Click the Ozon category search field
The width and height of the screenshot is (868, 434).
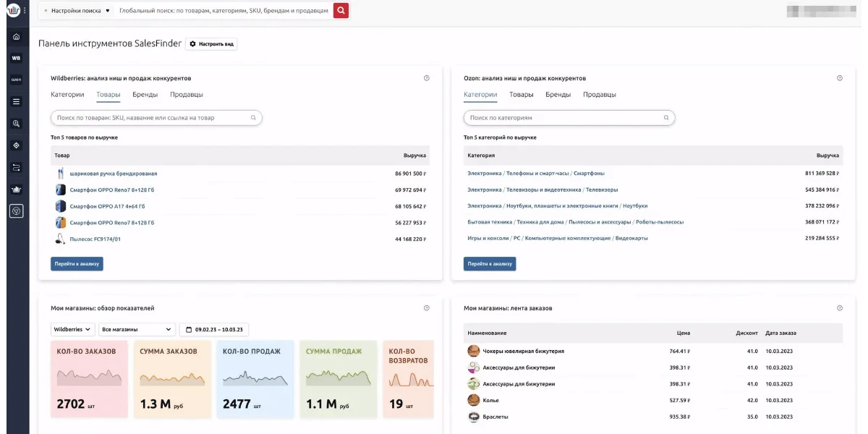pyautogui.click(x=569, y=118)
